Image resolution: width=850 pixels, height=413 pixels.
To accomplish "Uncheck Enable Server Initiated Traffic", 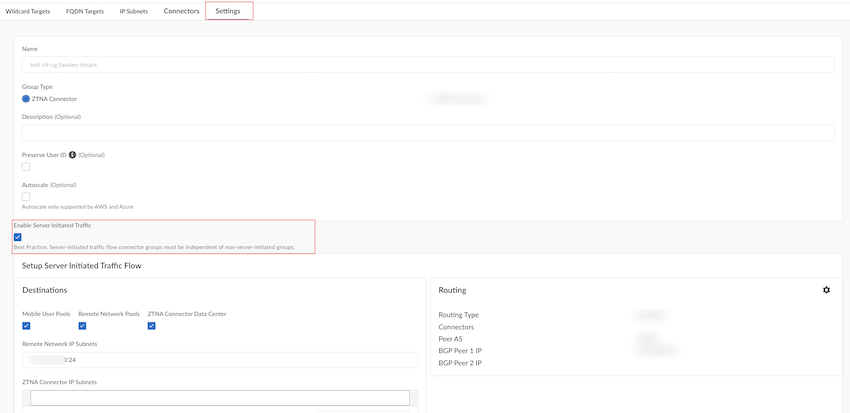I will (18, 237).
